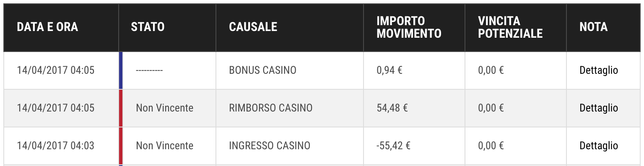Click the VINCITA POTENZIALE column header
This screenshot has width=644, height=166.
click(510, 27)
